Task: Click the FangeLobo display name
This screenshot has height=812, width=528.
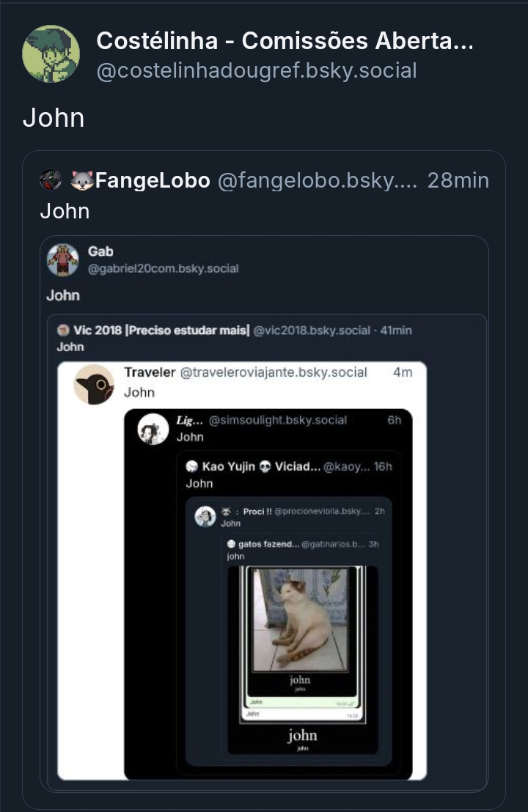Action: point(153,180)
